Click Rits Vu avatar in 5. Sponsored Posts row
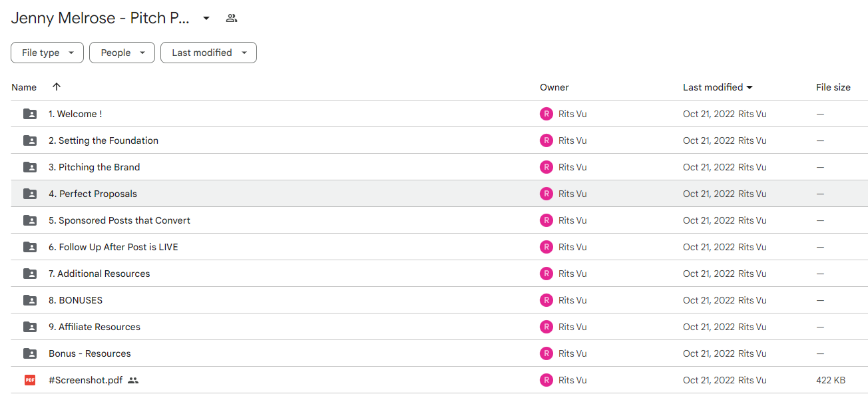Screen dimensions: 868x410 point(546,220)
